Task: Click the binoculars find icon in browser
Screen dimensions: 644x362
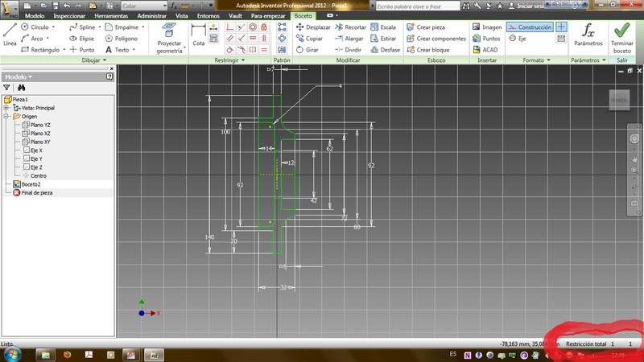Action: (22, 87)
